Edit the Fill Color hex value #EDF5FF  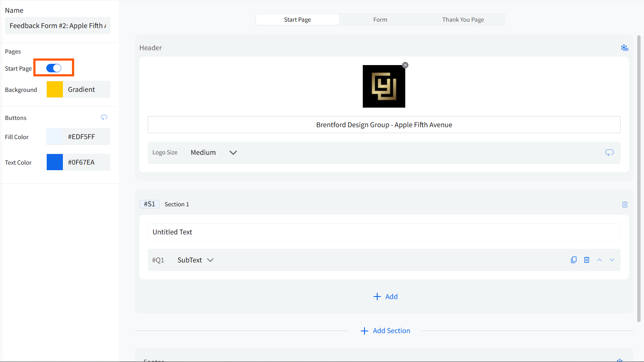point(87,137)
